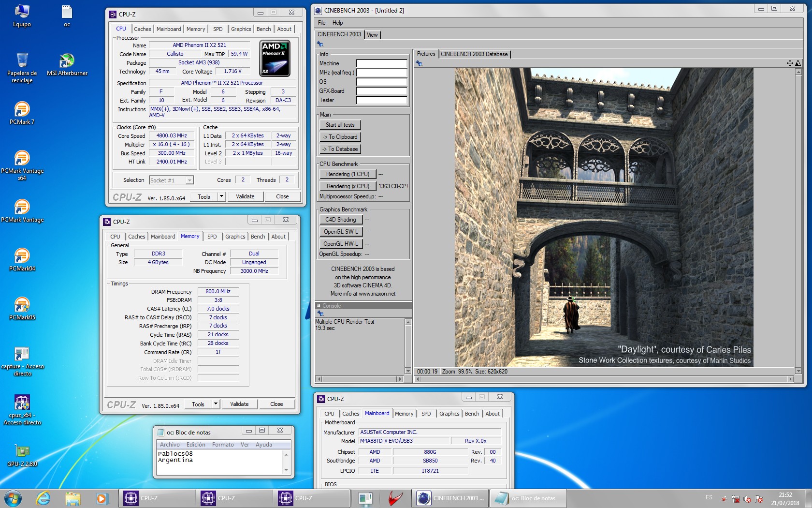The height and width of the screenshot is (508, 812).
Task: Click Console panel scroll-down arrow
Action: pyautogui.click(x=408, y=371)
